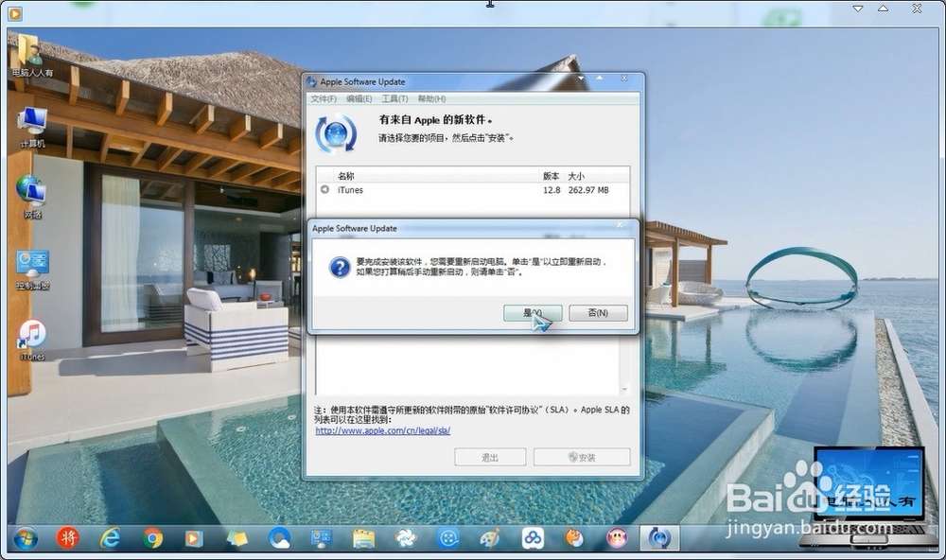946x560 pixels.
Task: Click the down-triangle button in outer window title bar
Action: 858,9
